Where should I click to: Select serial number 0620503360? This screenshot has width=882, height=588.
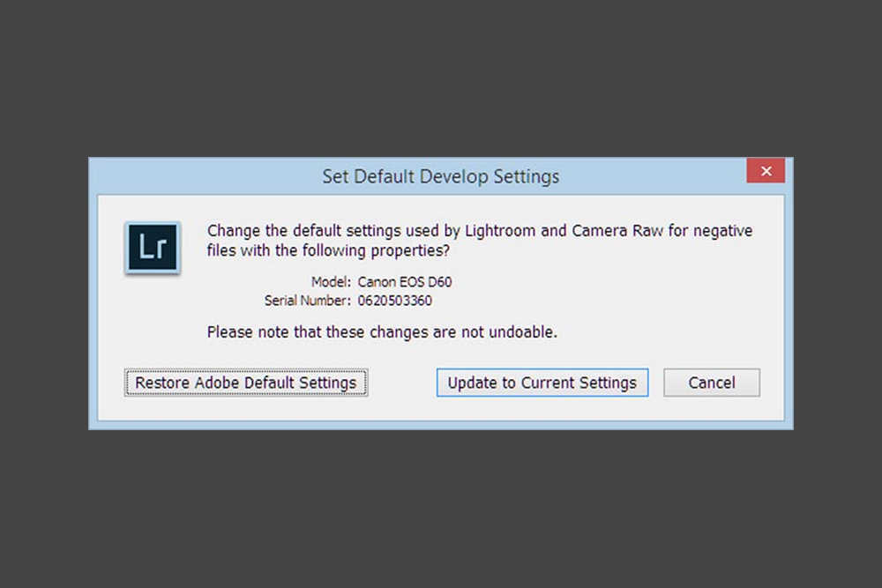(x=395, y=301)
